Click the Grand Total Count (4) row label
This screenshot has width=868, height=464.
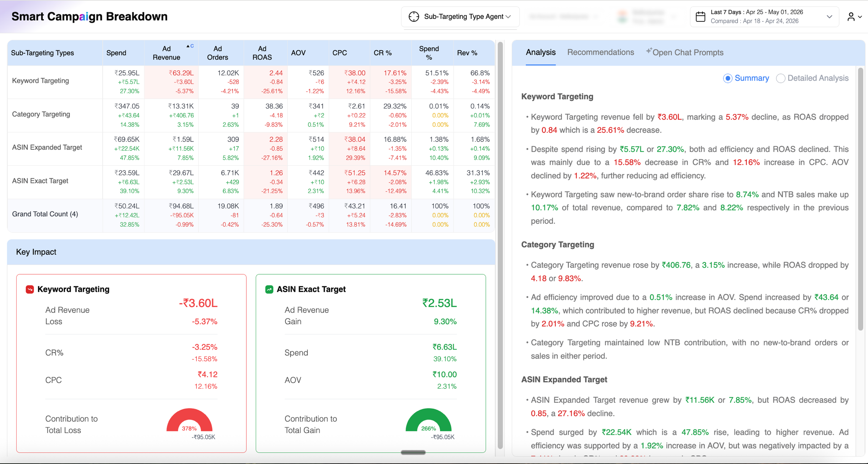click(x=45, y=214)
